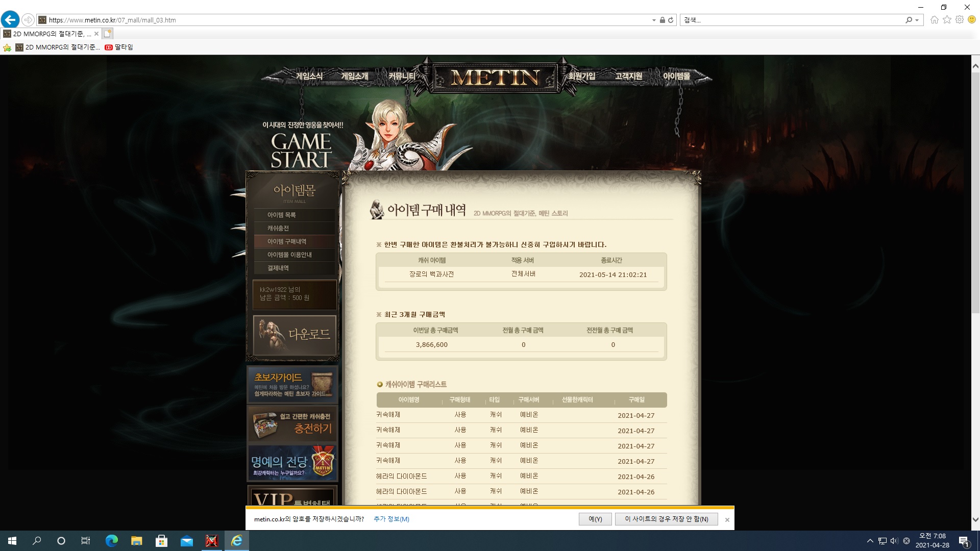
Task: Click the add to favorites bar star icon
Action: pos(7,47)
